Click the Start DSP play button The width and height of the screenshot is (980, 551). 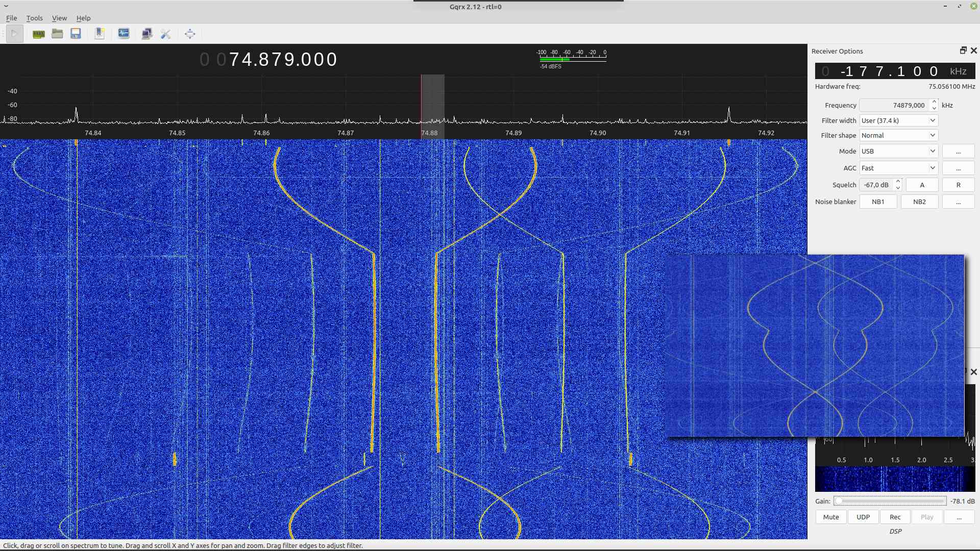(14, 34)
